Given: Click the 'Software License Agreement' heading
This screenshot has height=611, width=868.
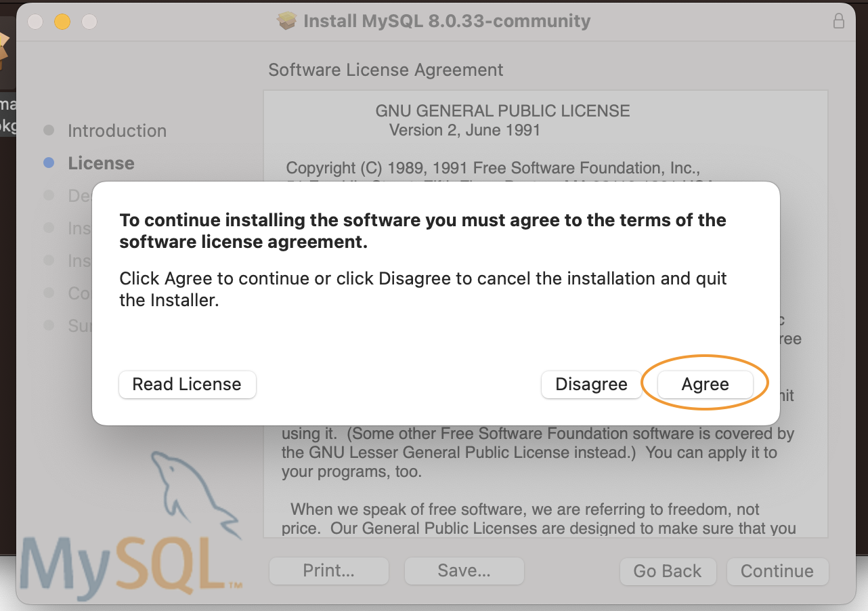Looking at the screenshot, I should (x=386, y=70).
